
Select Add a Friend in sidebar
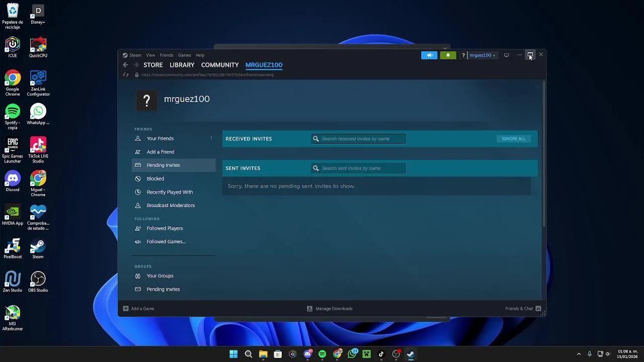(x=174, y=152)
